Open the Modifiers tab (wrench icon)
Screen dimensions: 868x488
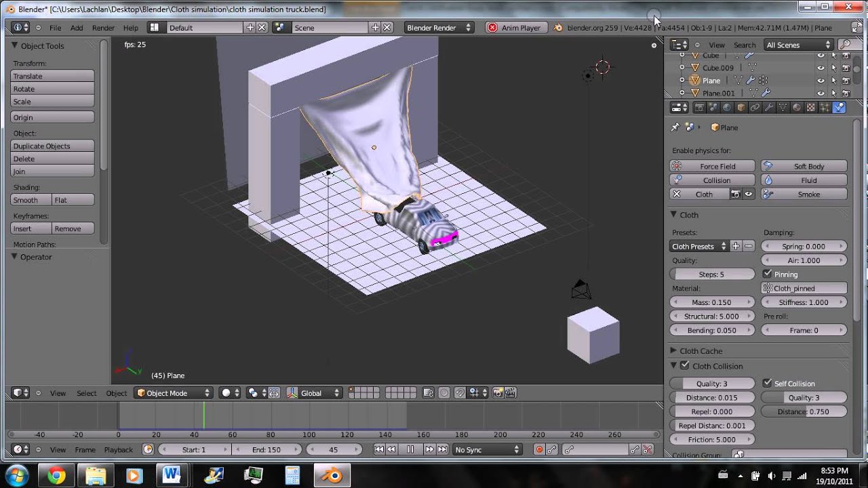coord(768,107)
